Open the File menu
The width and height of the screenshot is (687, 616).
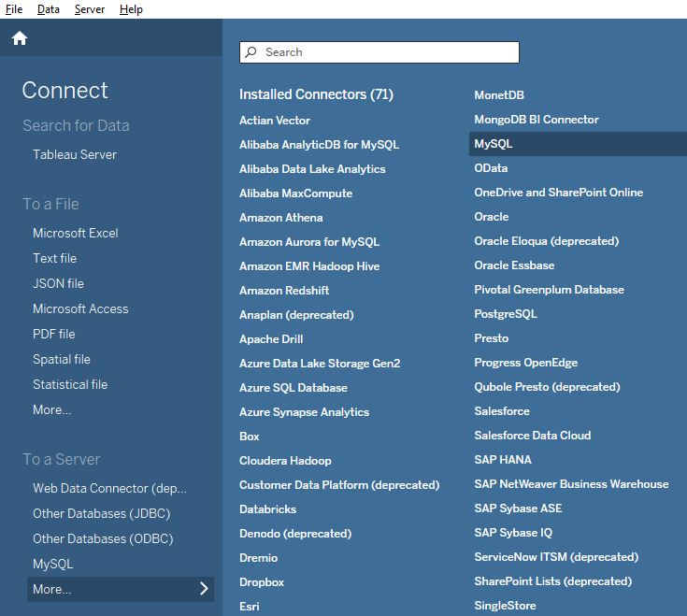click(14, 9)
